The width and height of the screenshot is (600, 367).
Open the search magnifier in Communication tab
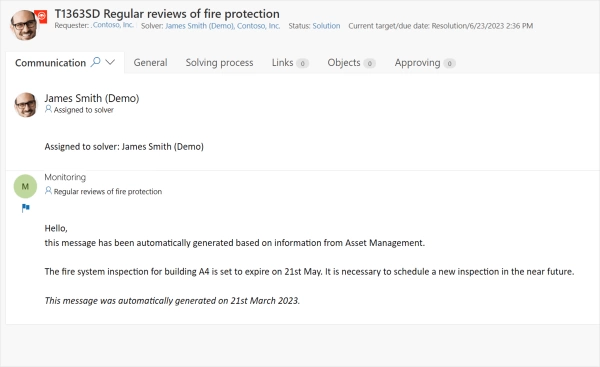point(95,62)
